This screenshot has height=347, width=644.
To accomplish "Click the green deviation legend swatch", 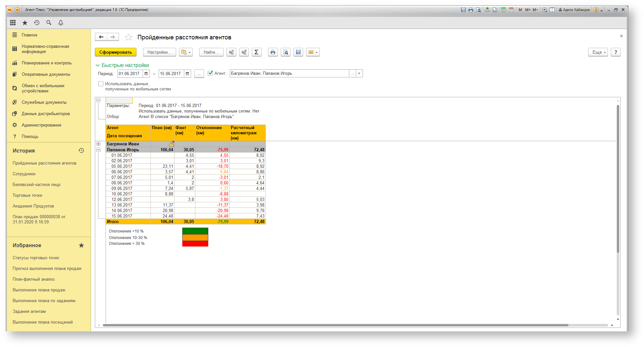I will tap(195, 231).
